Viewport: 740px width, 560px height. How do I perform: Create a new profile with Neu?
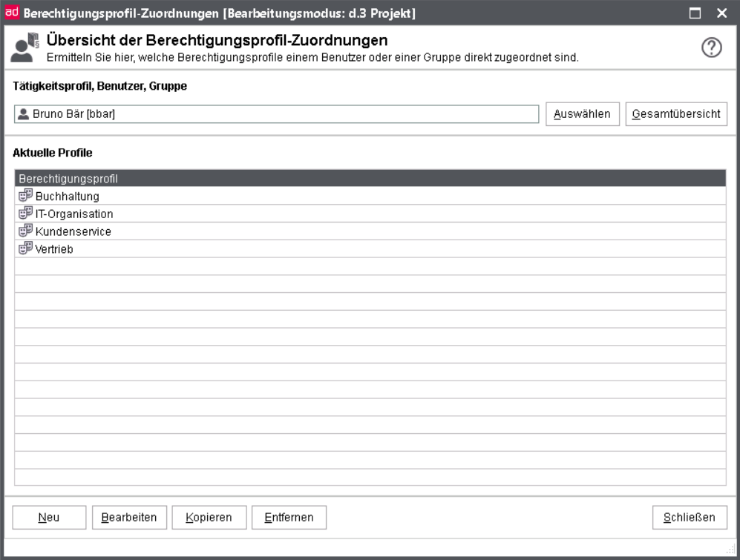click(49, 518)
